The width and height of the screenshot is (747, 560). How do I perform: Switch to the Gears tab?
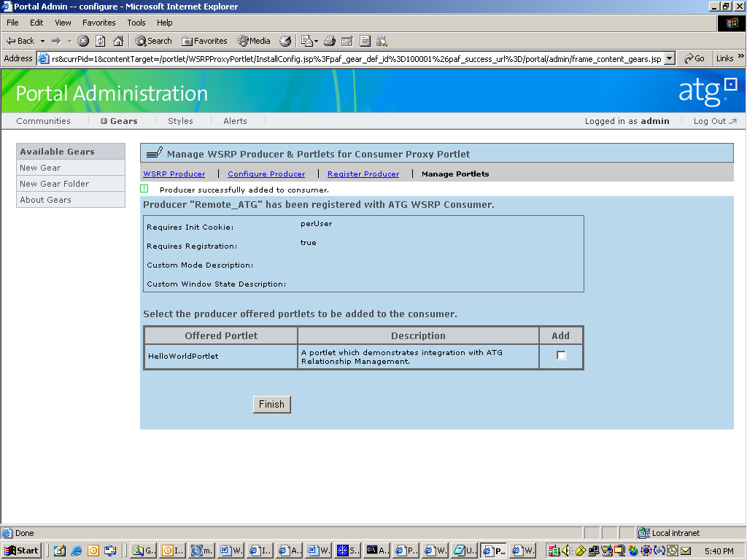pos(119,121)
